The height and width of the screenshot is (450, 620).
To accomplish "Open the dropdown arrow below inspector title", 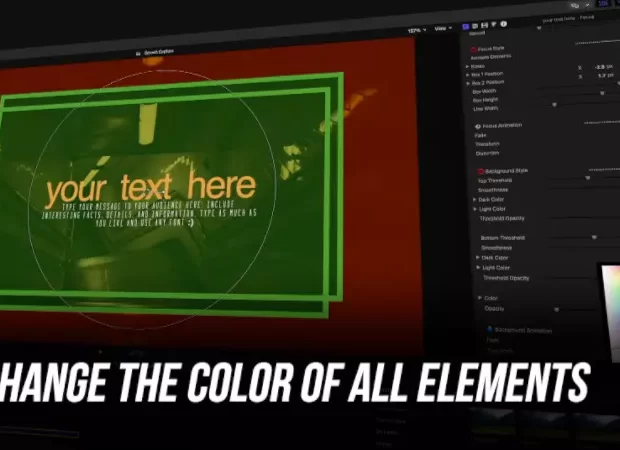I will click(x=539, y=28).
